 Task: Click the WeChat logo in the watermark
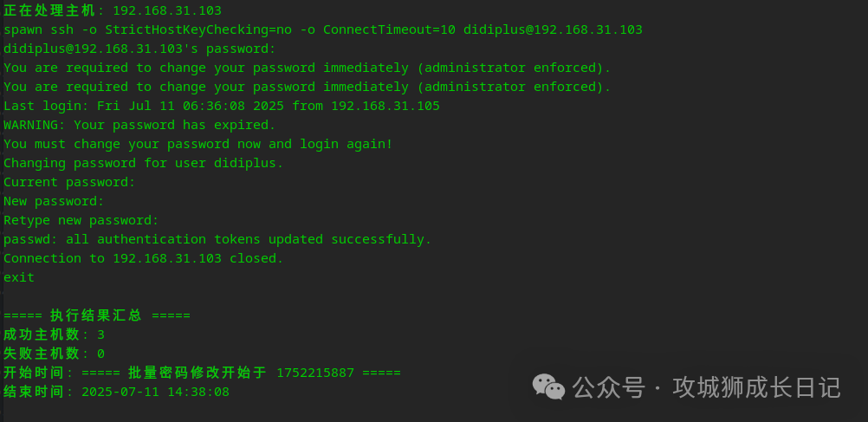(548, 386)
